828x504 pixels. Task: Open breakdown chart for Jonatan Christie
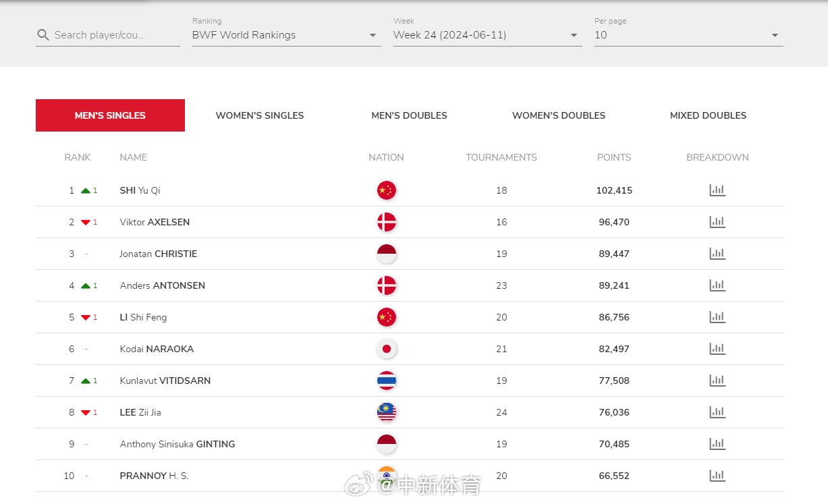click(717, 254)
